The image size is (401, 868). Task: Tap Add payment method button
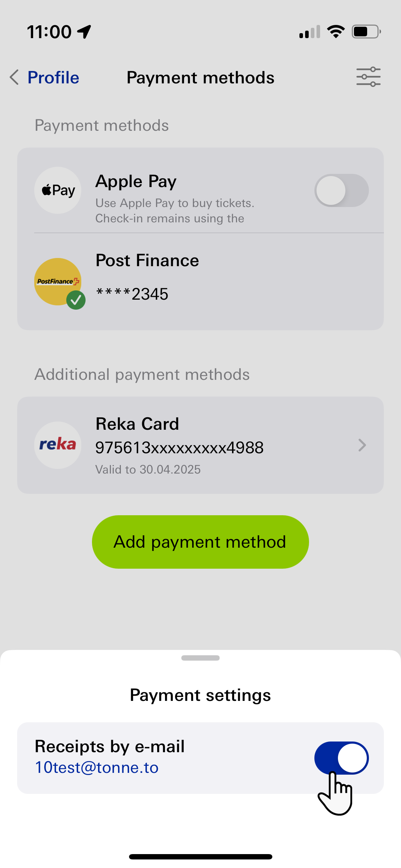click(x=200, y=542)
